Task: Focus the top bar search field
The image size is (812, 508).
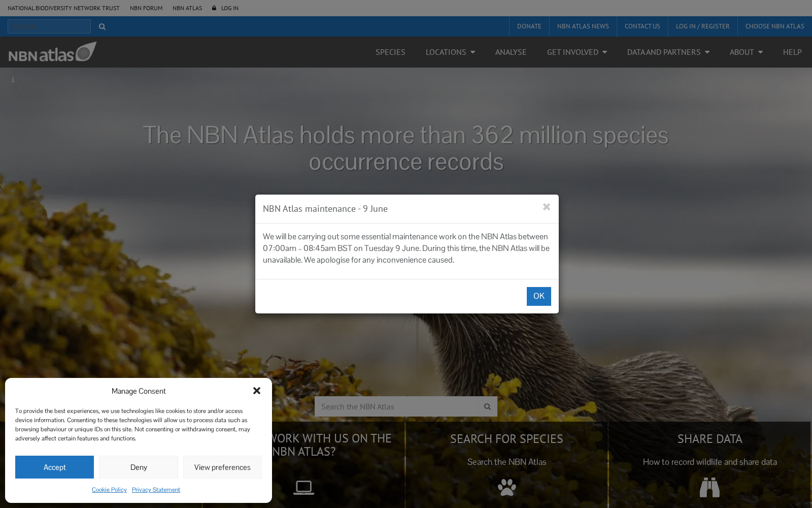Action: tap(49, 26)
